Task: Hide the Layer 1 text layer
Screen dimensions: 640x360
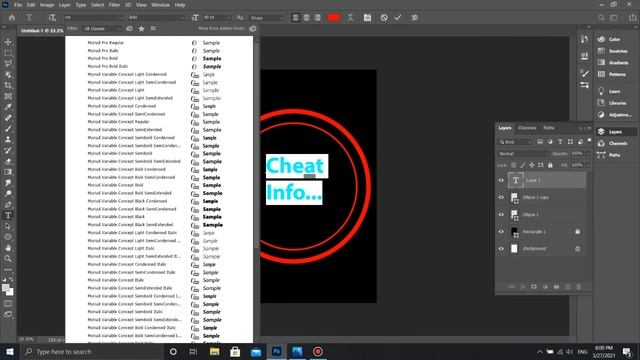Action: [x=501, y=180]
